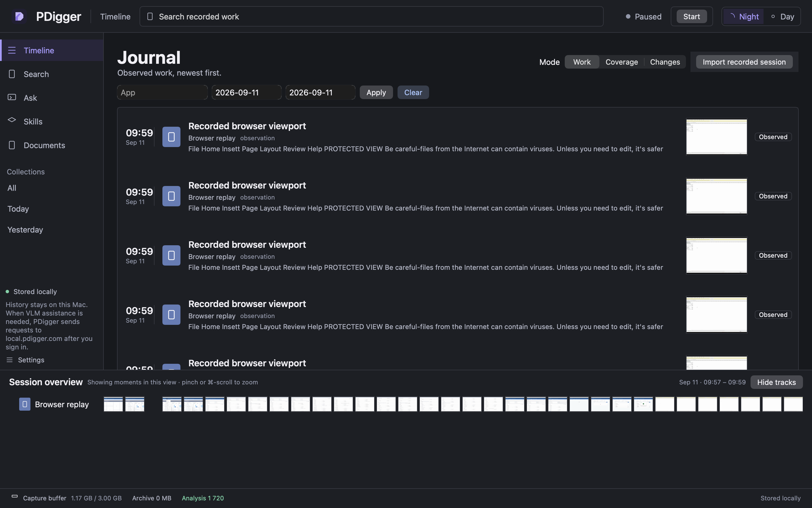Click the browser icon of the first journal entry
The width and height of the screenshot is (812, 508).
click(x=171, y=137)
